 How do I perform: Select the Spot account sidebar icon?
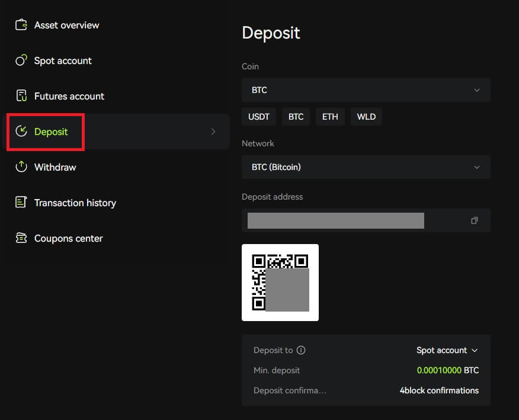click(21, 60)
